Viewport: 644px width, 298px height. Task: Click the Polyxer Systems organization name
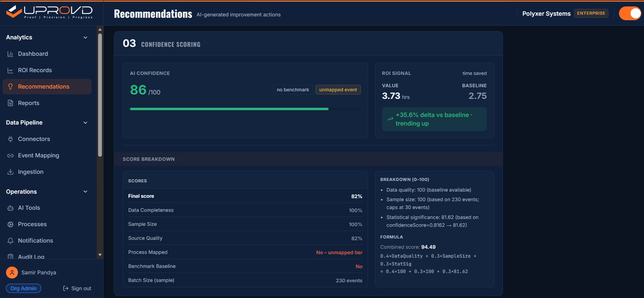point(547,14)
